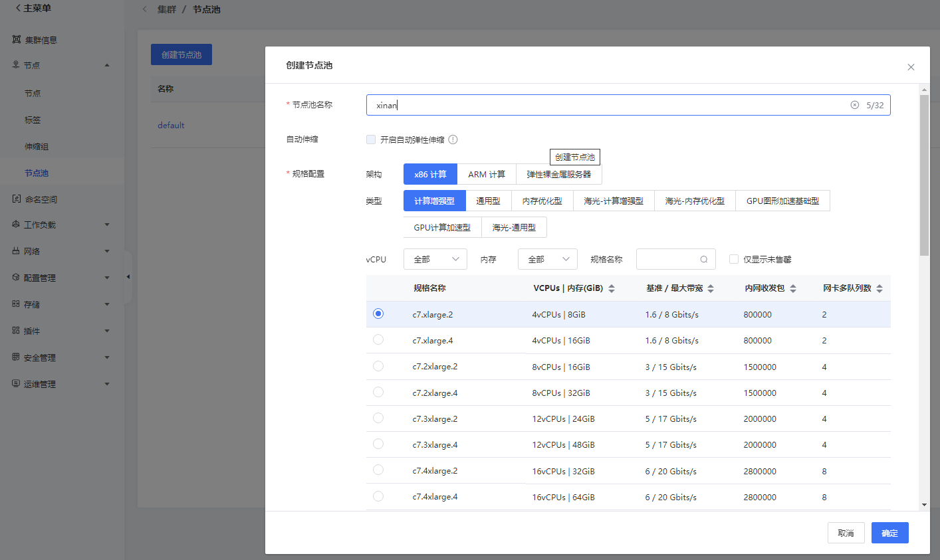Collapse the 节点 sidebar section arrow

pos(107,65)
